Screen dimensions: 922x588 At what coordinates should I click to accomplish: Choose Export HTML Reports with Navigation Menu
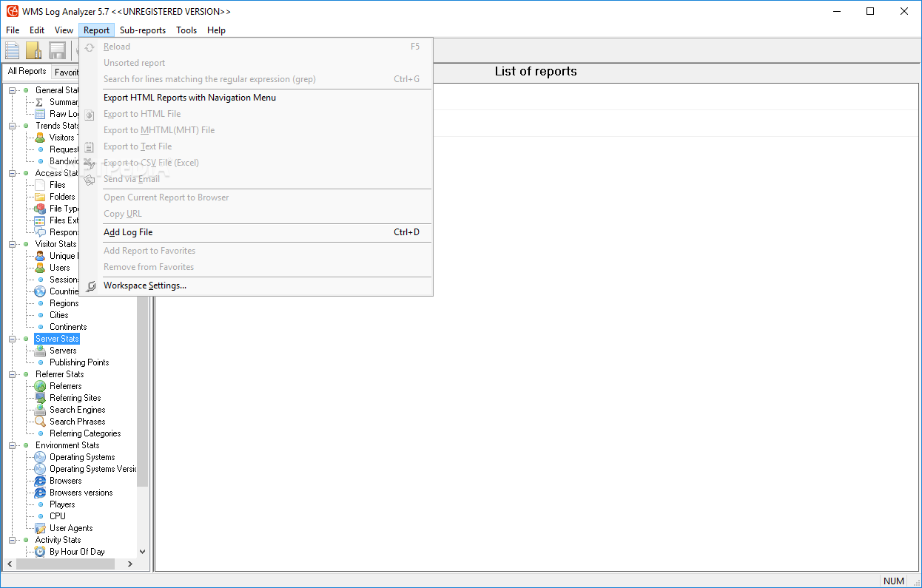coord(256,98)
